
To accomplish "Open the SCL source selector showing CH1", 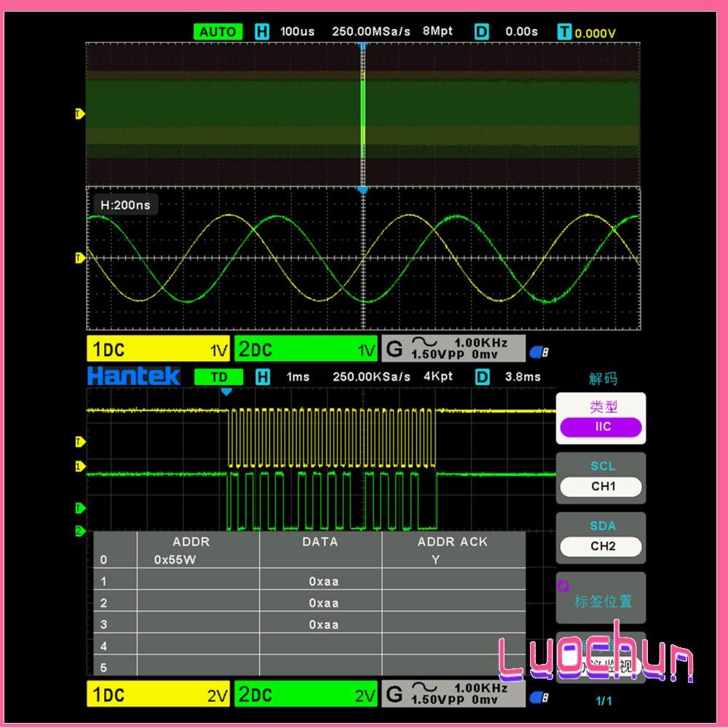I will pos(601,478).
